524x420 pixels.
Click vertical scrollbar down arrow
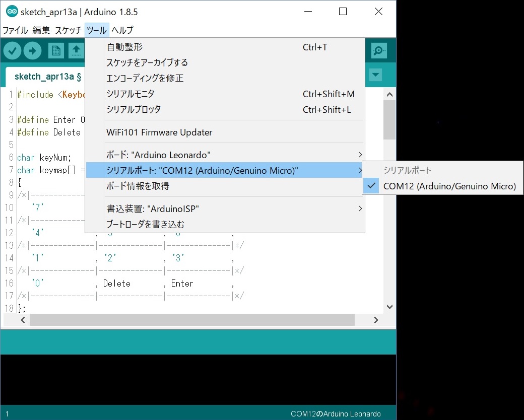tap(389, 307)
